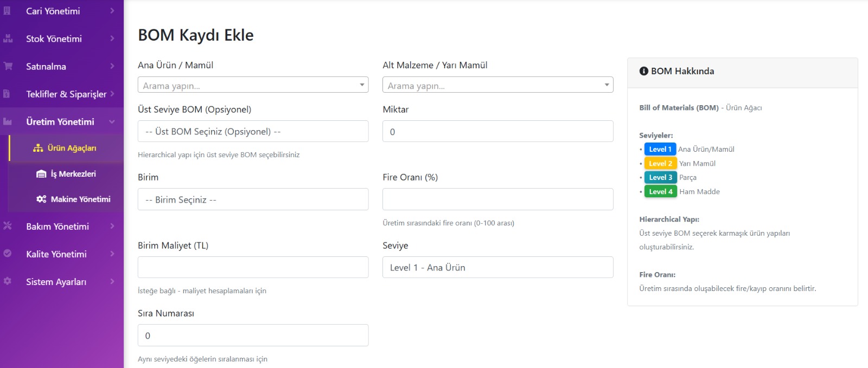Click the Makine Yönetimi gears icon

coord(41,199)
